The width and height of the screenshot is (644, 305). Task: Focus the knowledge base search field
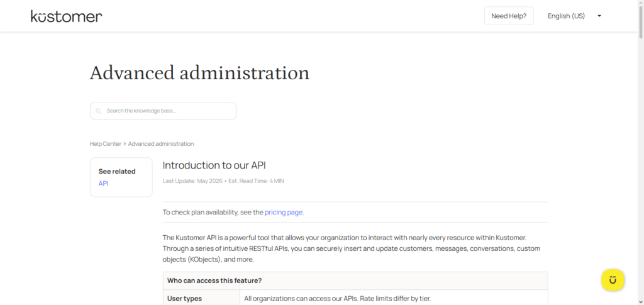163,111
